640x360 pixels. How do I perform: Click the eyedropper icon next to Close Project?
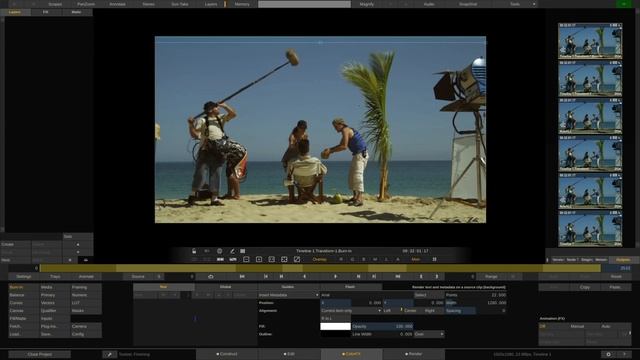point(109,354)
